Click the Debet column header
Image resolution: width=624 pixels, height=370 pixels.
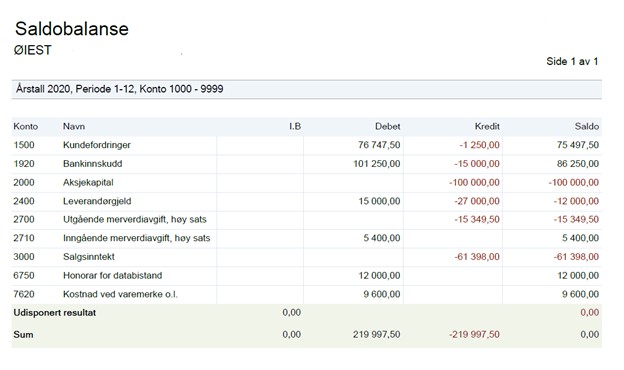point(387,127)
